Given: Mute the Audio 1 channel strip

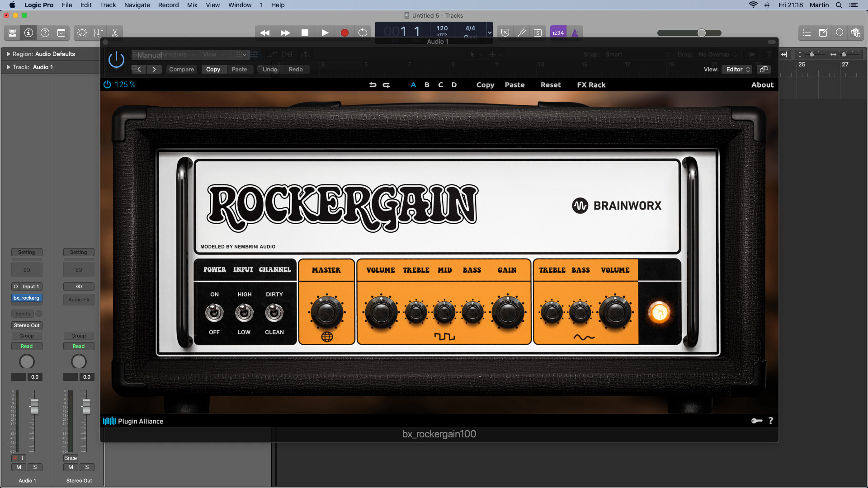Looking at the screenshot, I should click(19, 467).
